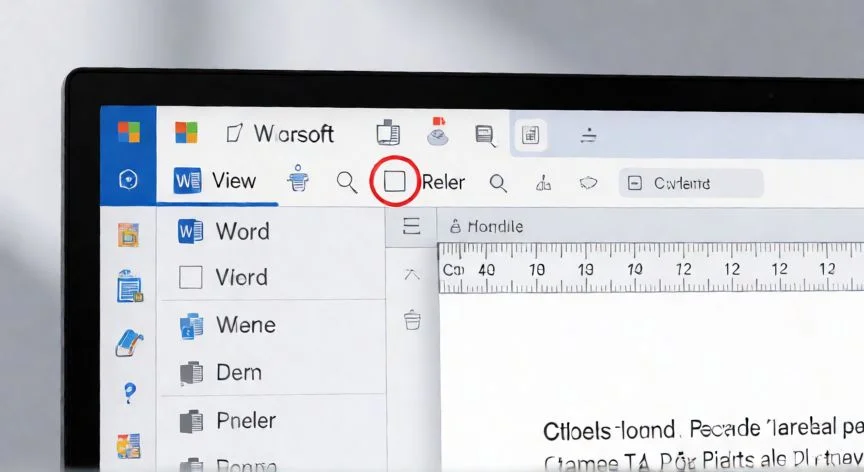Click the small figures icon in the ribbon
The image size is (864, 472).
(x=543, y=183)
